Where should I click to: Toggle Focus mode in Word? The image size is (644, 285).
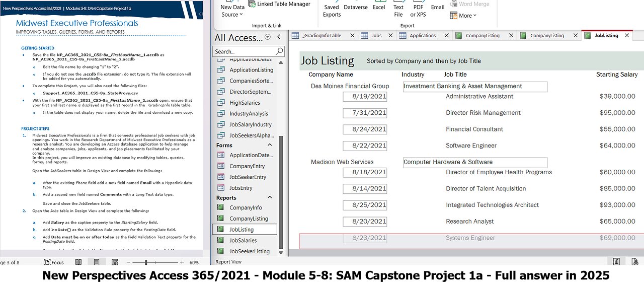coord(54,262)
